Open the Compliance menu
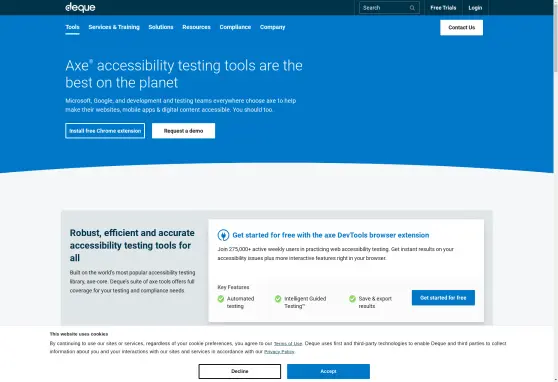 pos(235,27)
